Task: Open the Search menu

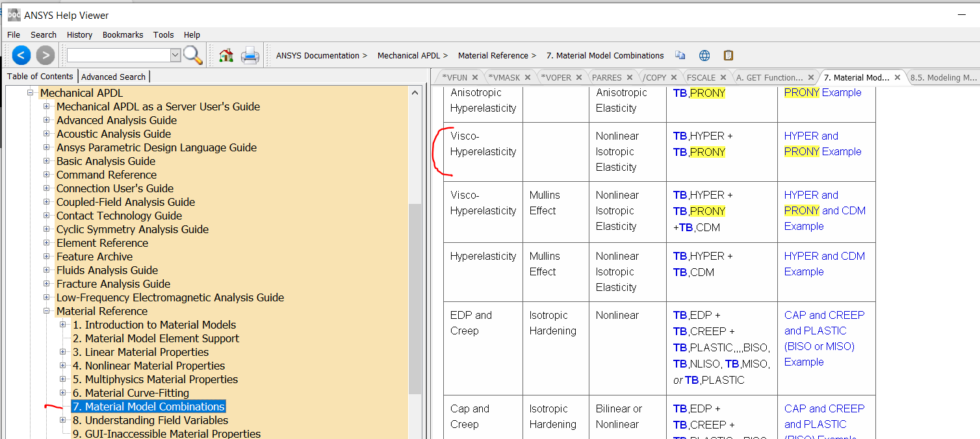Action: [x=44, y=34]
